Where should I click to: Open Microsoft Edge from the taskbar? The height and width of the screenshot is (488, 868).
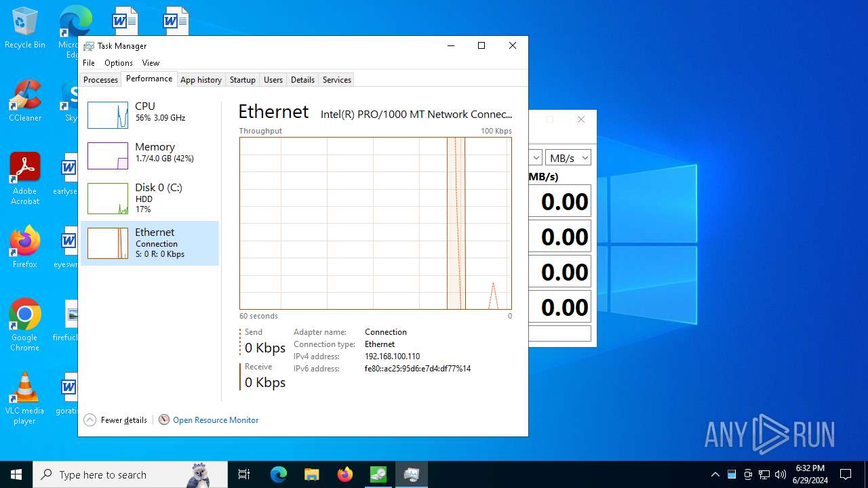coord(279,474)
